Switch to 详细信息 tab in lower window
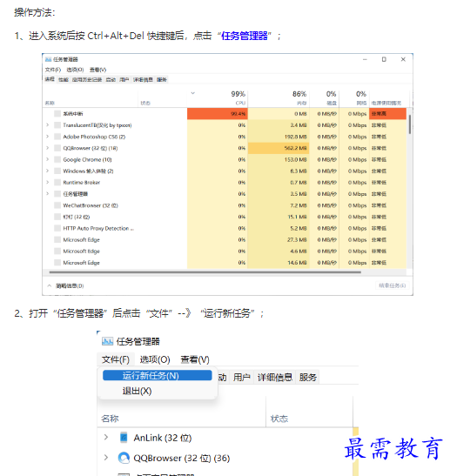The width and height of the screenshot is (450, 476). coord(274,378)
